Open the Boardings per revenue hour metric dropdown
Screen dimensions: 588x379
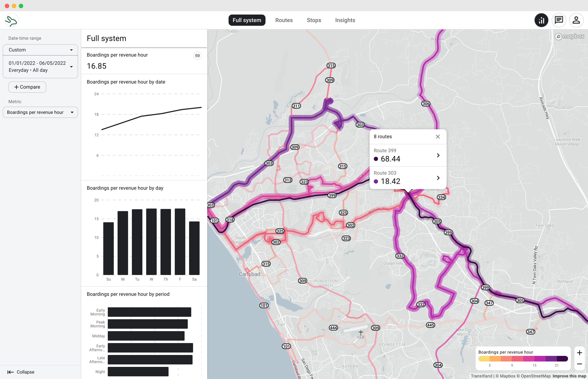(x=40, y=112)
